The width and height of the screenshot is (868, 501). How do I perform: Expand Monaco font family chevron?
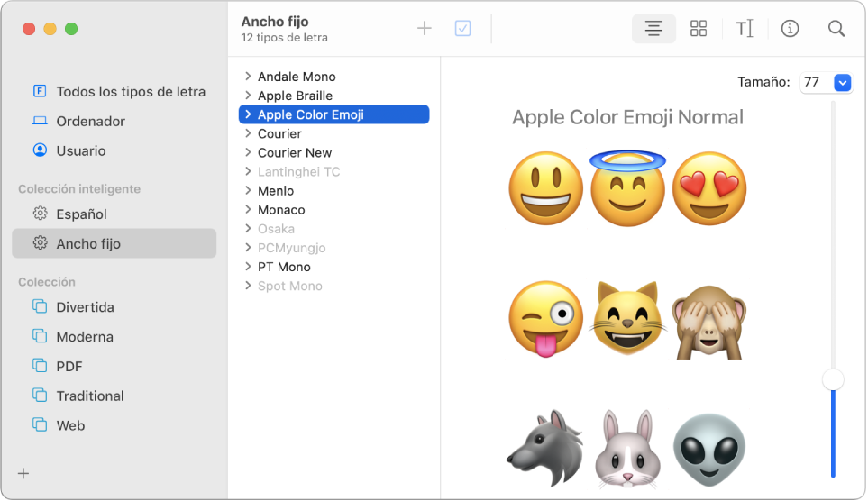pyautogui.click(x=248, y=209)
